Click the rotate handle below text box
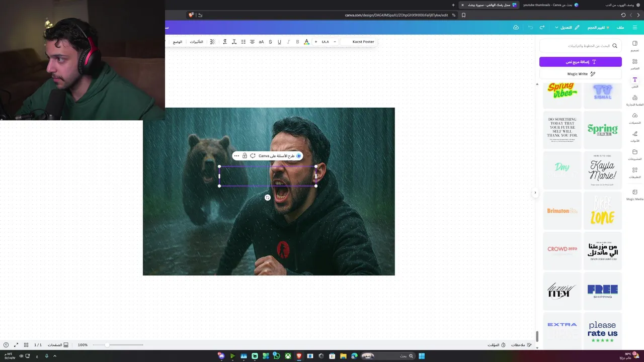The image size is (644, 362). tap(268, 198)
